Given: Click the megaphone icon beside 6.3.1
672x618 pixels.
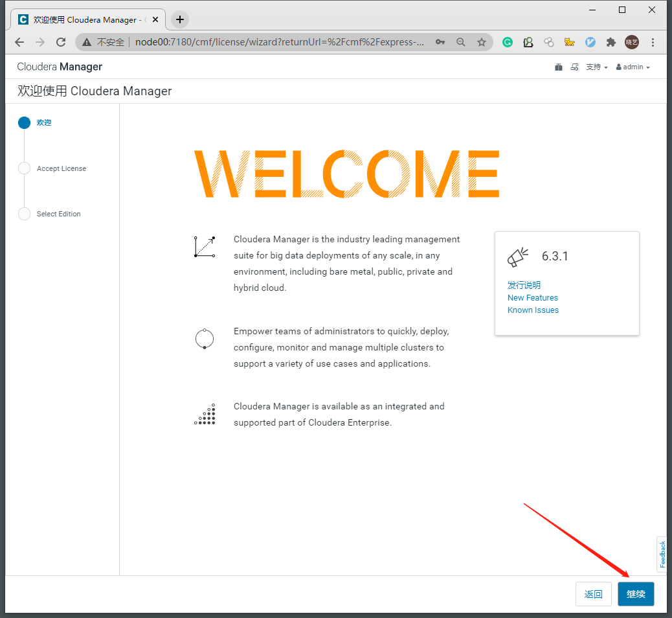Looking at the screenshot, I should pos(518,257).
